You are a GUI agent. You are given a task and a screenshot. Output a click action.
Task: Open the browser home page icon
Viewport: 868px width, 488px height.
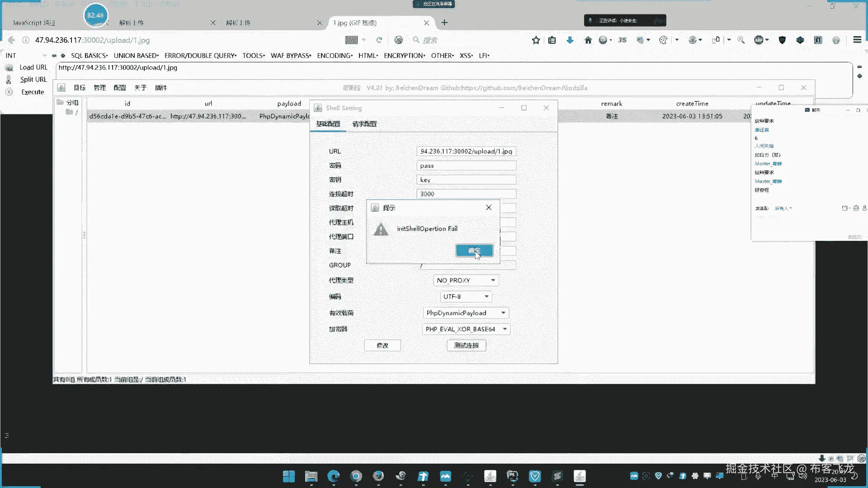[588, 40]
